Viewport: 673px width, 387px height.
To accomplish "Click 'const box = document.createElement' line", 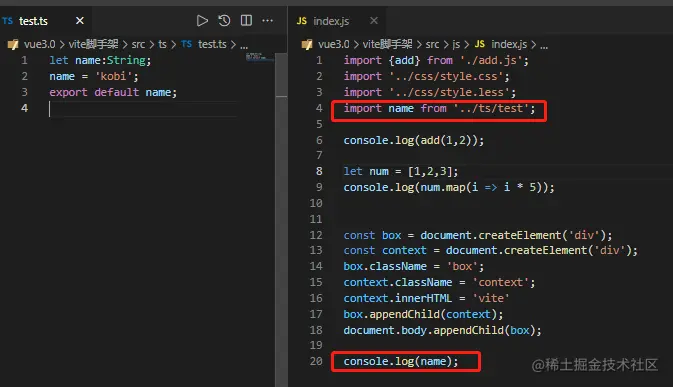I will click(x=478, y=235).
